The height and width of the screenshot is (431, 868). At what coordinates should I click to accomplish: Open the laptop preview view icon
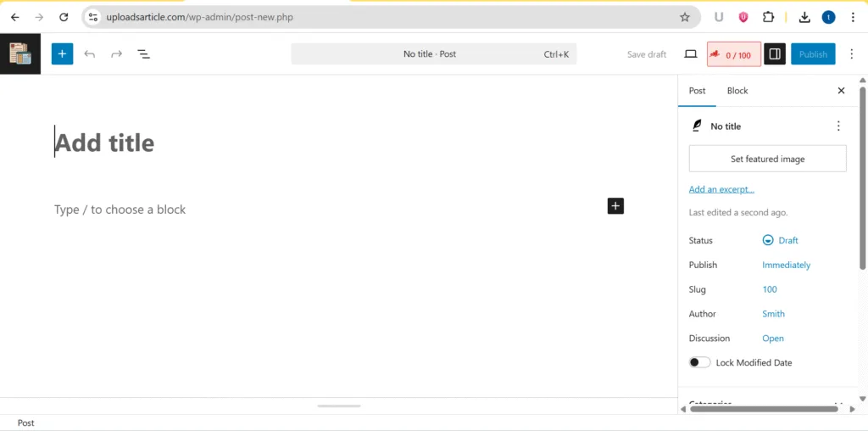(x=690, y=53)
